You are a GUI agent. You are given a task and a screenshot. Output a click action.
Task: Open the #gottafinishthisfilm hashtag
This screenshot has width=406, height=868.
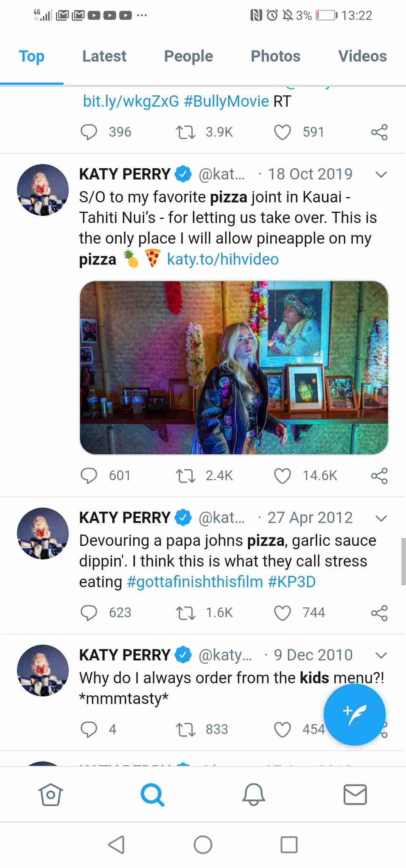(x=195, y=582)
